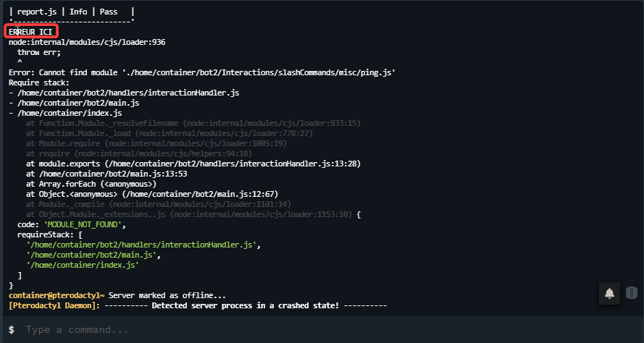Image resolution: width=644 pixels, height=343 pixels.
Task: Click the green '/home/container/index.js' string
Action: [x=83, y=265]
